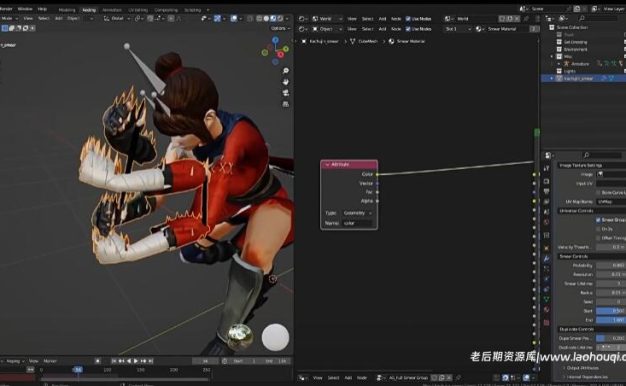
Task: Open the 3D viewport View menu
Action: coord(28,18)
